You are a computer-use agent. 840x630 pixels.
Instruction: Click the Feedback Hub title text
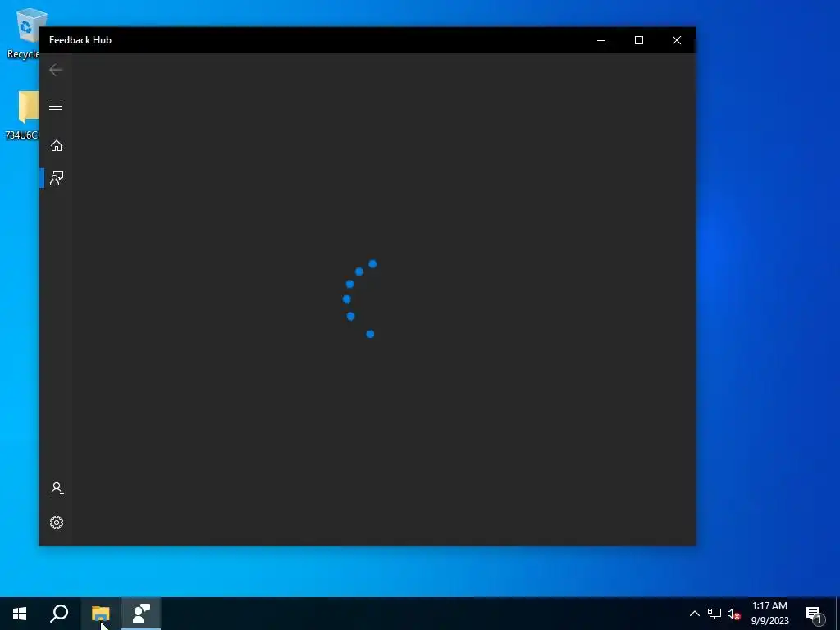point(80,40)
